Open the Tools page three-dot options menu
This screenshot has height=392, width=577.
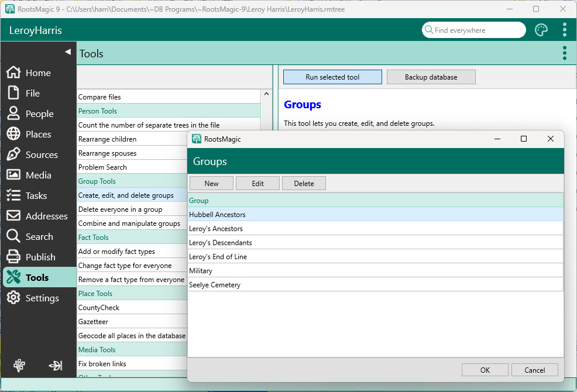pos(564,53)
